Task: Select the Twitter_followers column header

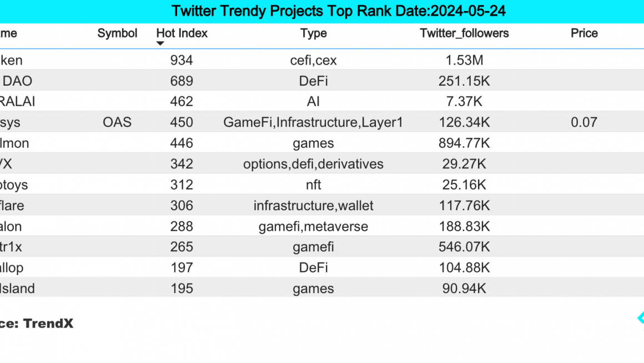Action: click(464, 33)
